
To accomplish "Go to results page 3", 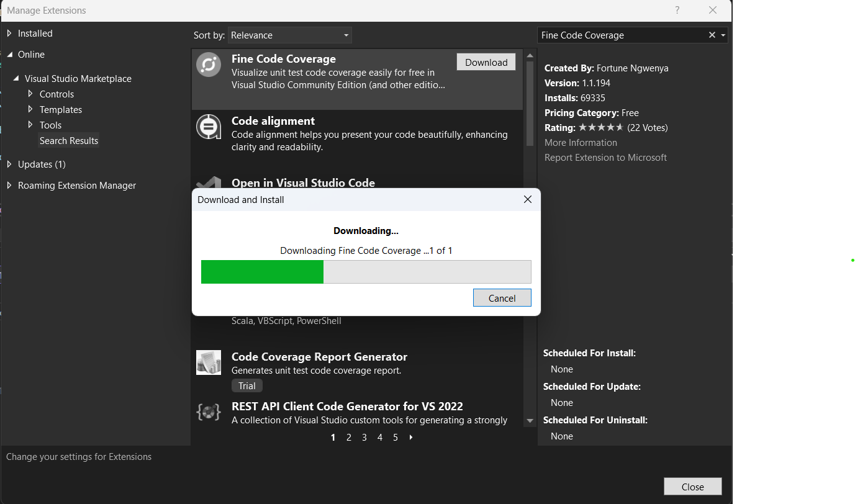I will [x=364, y=438].
